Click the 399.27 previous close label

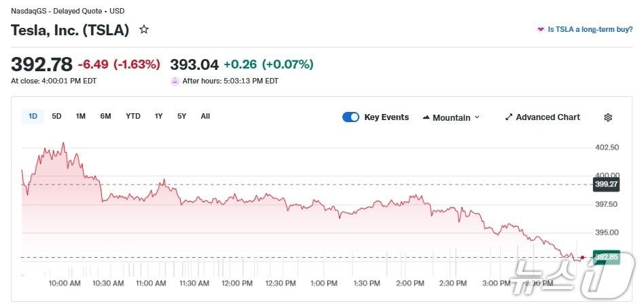[605, 184]
